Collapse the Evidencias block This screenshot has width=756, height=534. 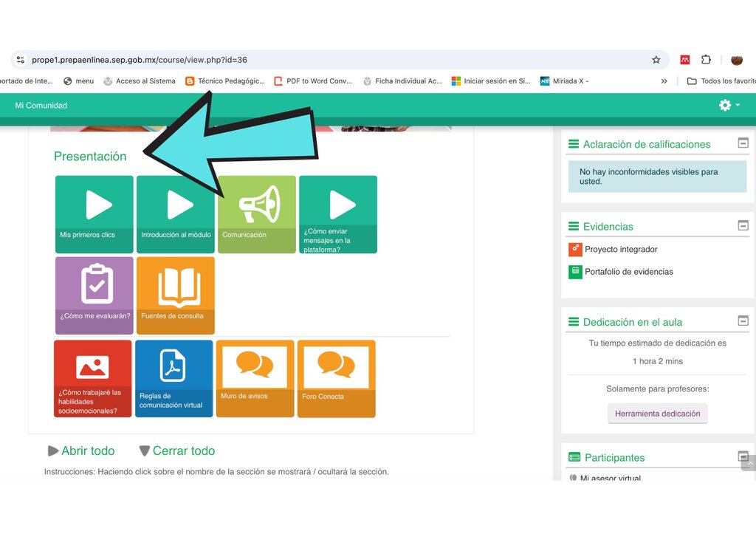point(743,225)
